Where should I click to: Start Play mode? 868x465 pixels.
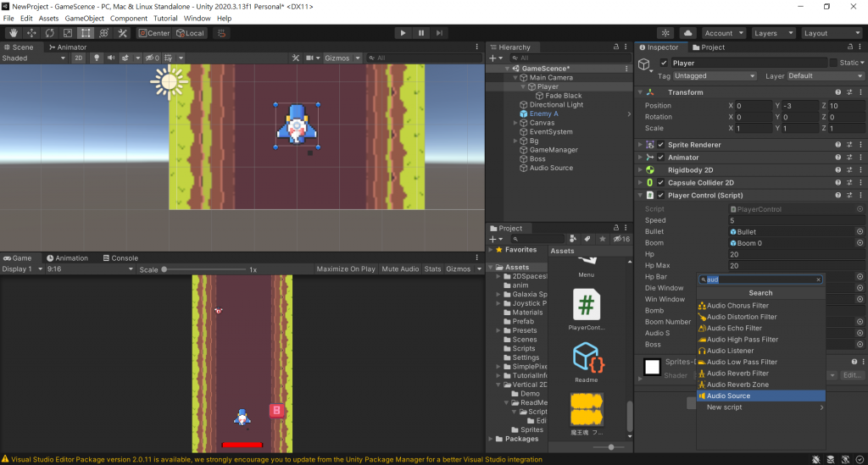point(403,33)
